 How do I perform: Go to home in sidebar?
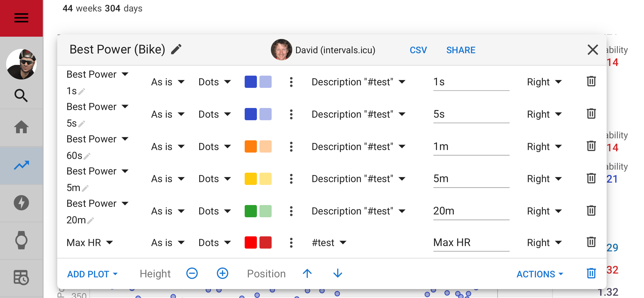tap(21, 127)
